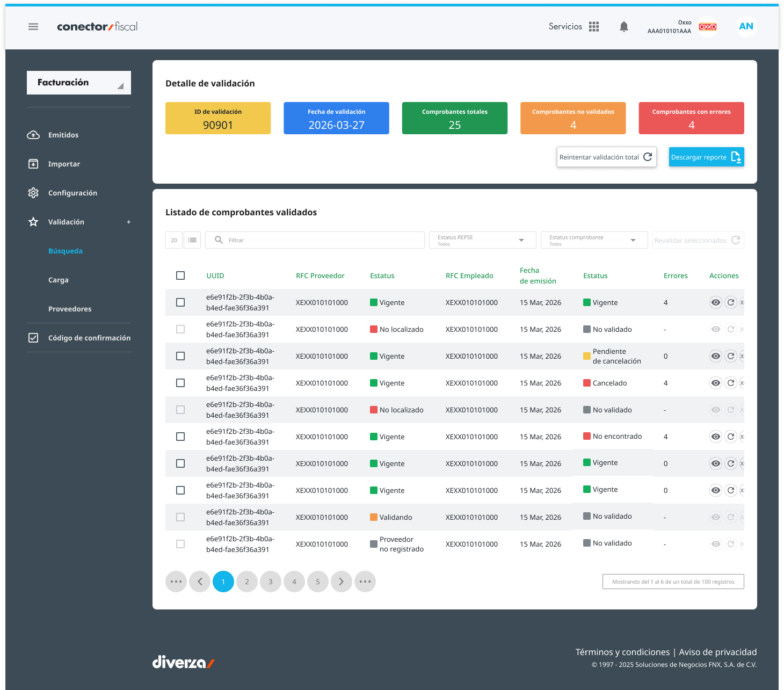This screenshot has height=690, width=784.
Task: Check the select-all checkbox in table header
Action: pos(180,275)
